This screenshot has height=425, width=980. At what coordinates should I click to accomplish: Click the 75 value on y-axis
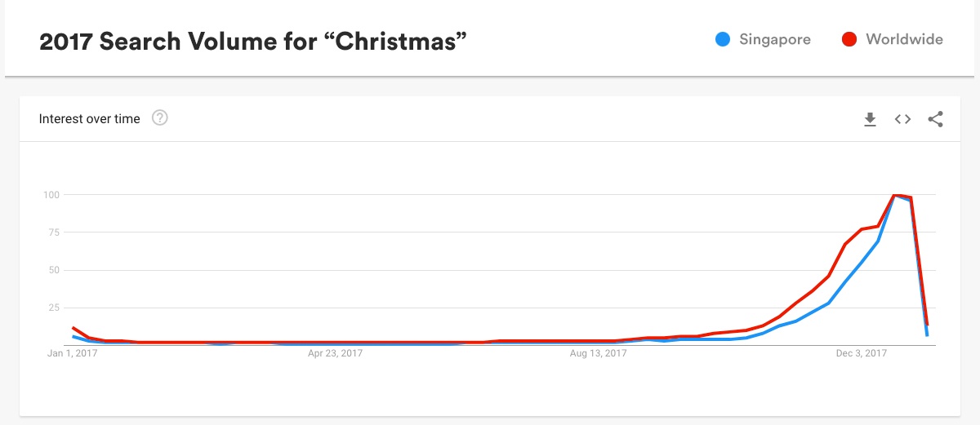[53, 232]
